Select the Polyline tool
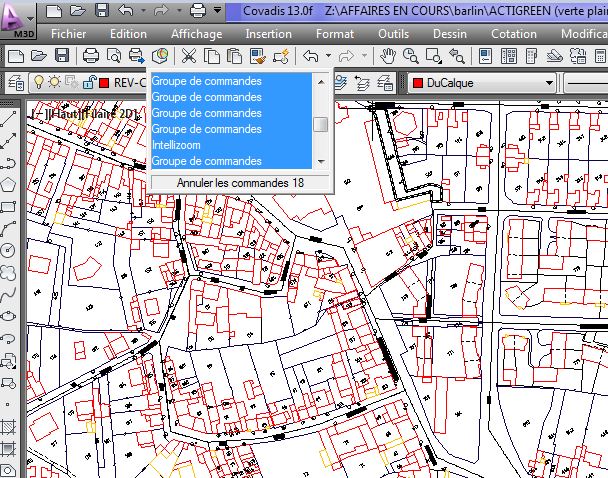 pos(9,163)
